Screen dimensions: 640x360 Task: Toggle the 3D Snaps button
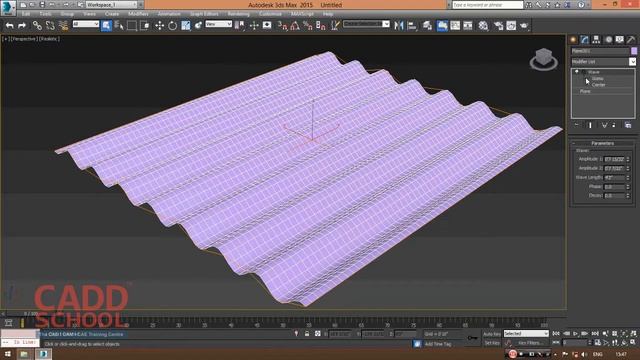point(282,25)
